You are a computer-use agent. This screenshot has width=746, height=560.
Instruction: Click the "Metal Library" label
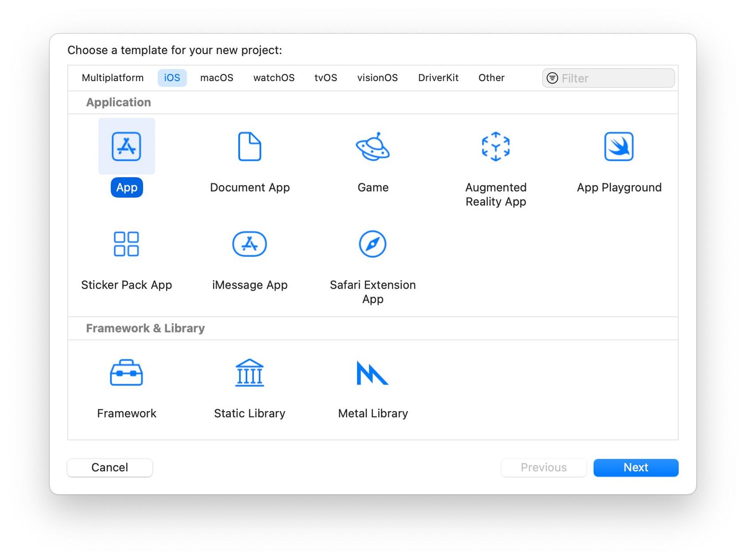[x=373, y=414]
